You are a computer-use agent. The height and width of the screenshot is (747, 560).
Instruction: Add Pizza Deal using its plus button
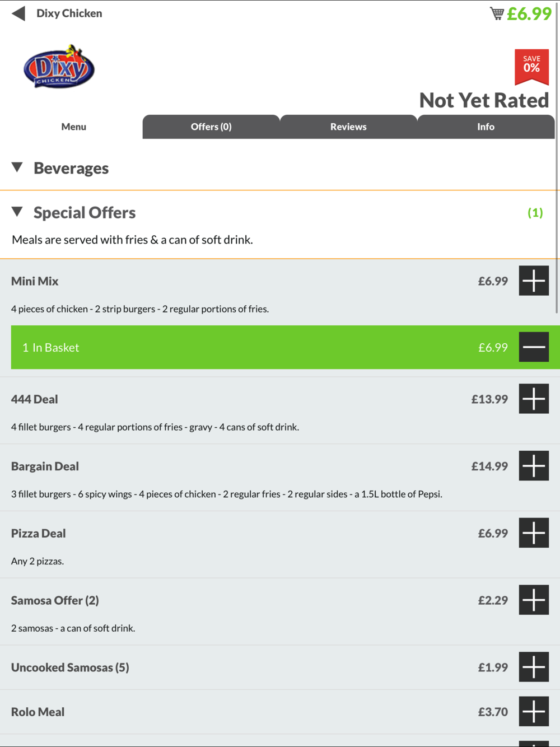coord(534,533)
